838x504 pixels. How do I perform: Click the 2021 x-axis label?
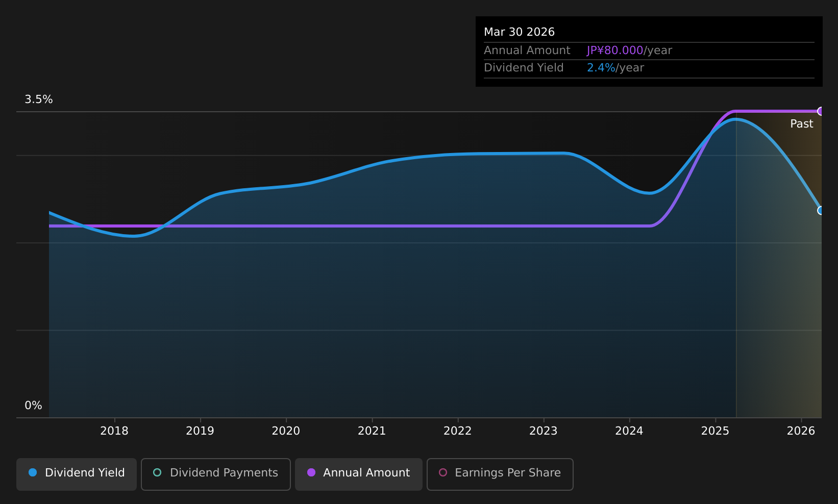click(x=372, y=431)
